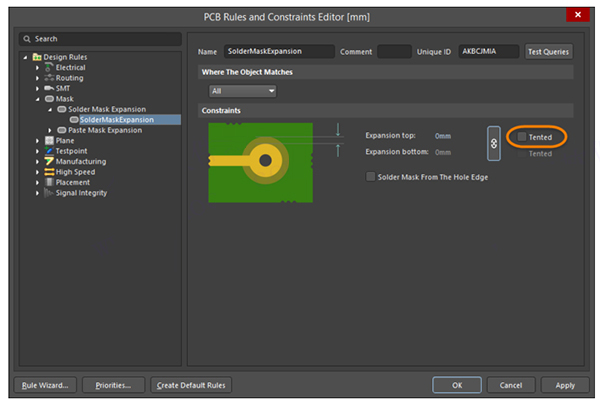
Task: Select the Routing category icon
Action: coord(49,78)
